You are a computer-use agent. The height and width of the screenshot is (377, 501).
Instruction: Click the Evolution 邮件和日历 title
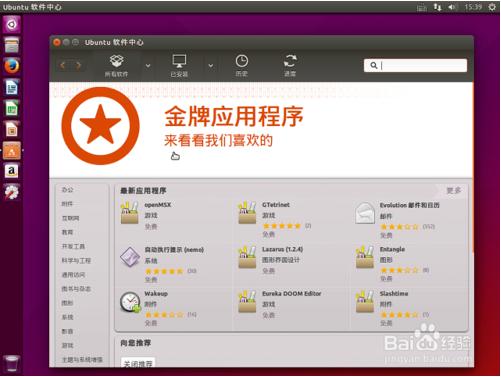410,205
